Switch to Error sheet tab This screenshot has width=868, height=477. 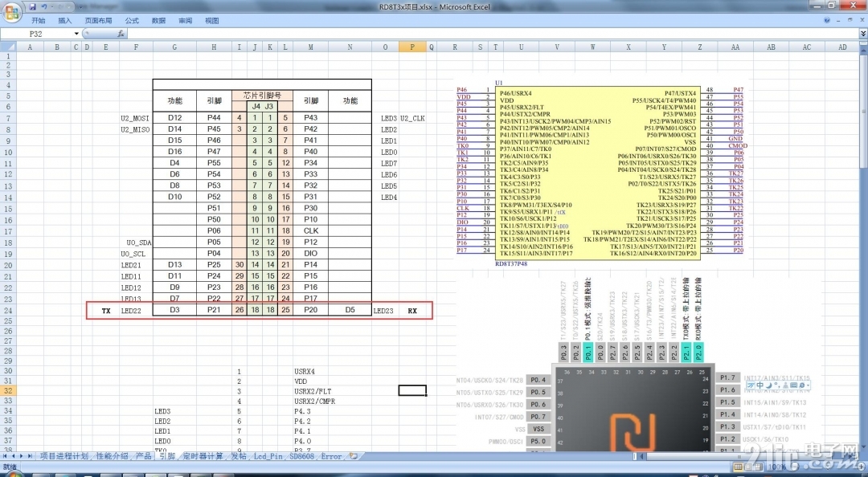[x=331, y=456]
